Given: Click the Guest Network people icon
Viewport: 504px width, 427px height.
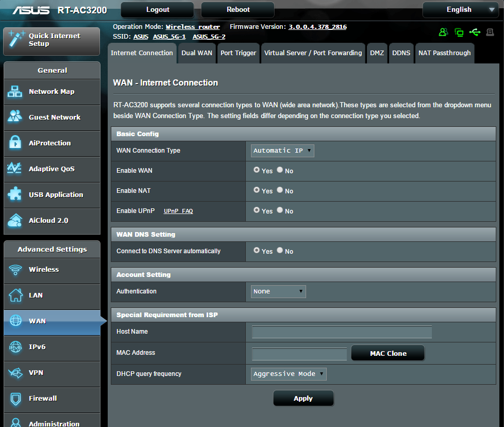Looking at the screenshot, I should 15,117.
